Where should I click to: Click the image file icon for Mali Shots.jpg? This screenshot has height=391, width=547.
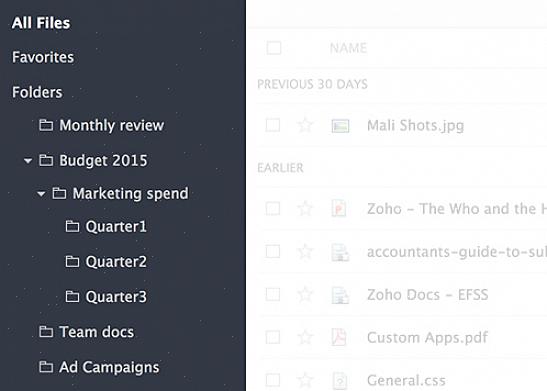(x=340, y=126)
